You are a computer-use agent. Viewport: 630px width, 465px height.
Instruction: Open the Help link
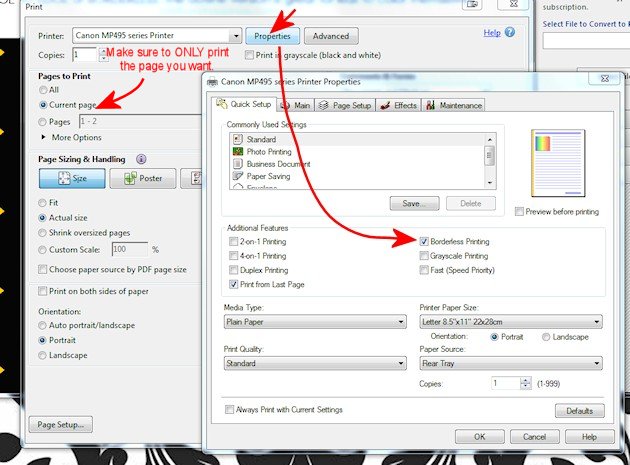pos(492,33)
